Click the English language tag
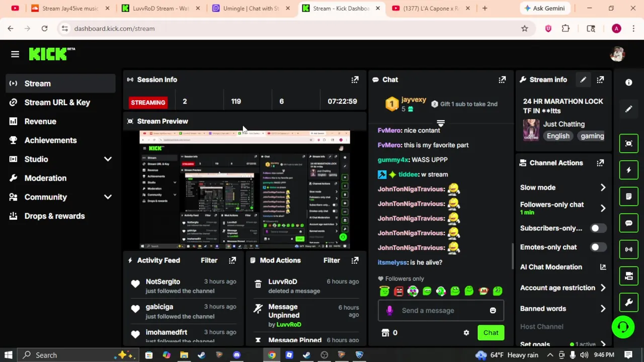 pos(558,136)
